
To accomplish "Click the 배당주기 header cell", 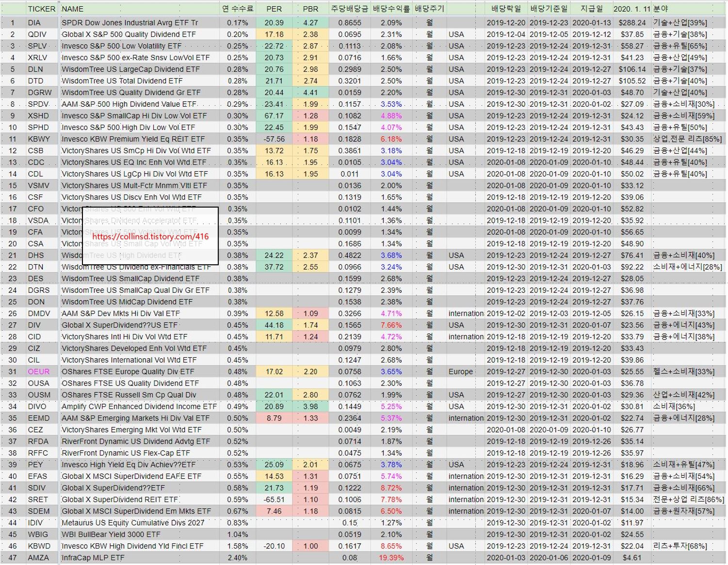I will pos(429,9).
